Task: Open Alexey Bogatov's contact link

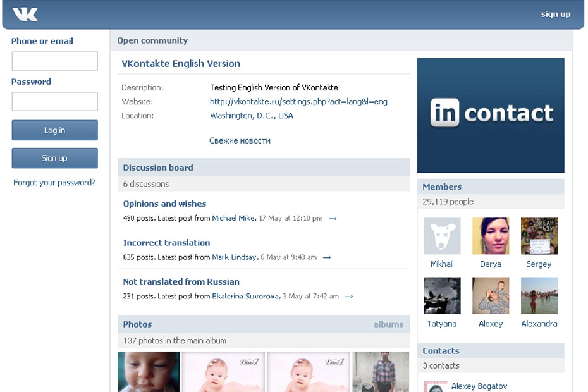Action: [x=479, y=386]
